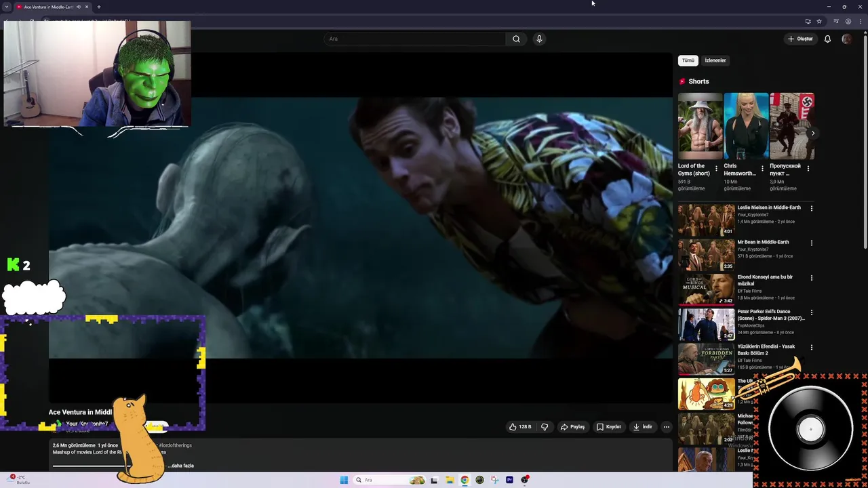Open Yüzüklerin Efendisi - Yasak Baskı Bölüm 2 title
This screenshot has height=488, width=868.
coord(766,350)
